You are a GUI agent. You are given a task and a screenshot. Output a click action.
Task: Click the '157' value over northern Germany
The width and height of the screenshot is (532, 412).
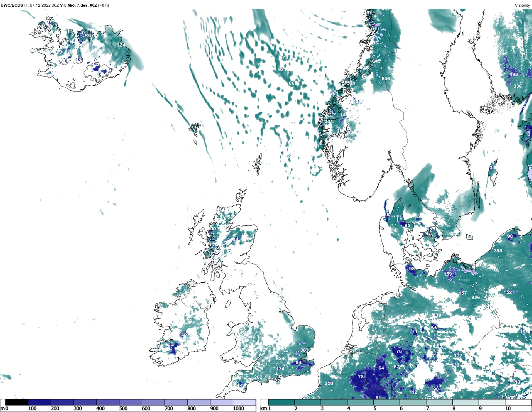pos(463,293)
